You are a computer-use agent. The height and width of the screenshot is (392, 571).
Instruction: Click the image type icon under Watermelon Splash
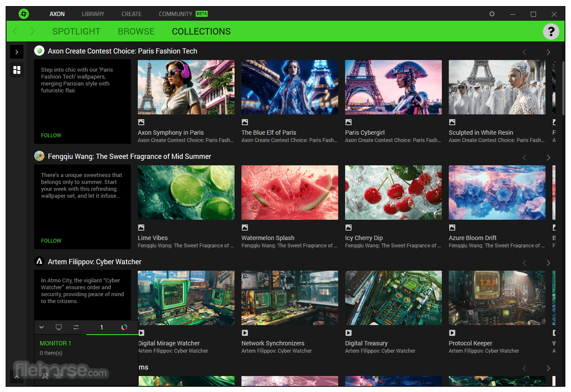245,228
